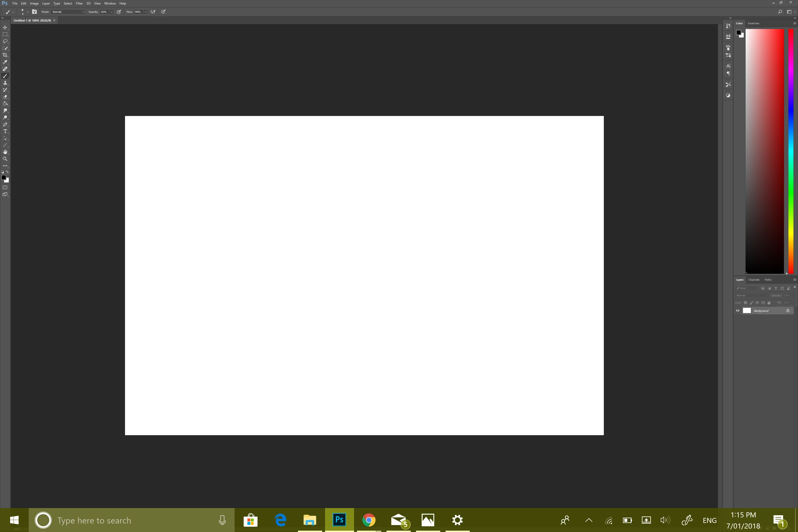Viewport: 798px width, 532px height.
Task: Select the Zoom tool in toolbar
Action: [x=5, y=159]
